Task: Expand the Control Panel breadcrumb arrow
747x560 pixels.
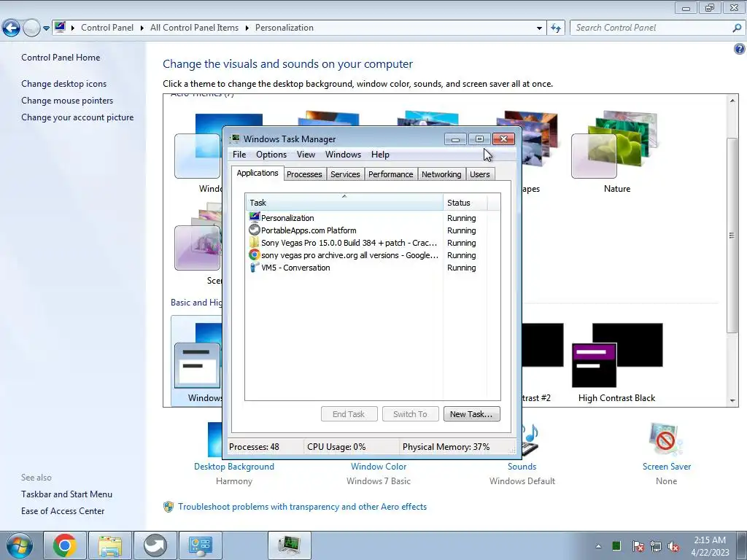Action: (142, 28)
